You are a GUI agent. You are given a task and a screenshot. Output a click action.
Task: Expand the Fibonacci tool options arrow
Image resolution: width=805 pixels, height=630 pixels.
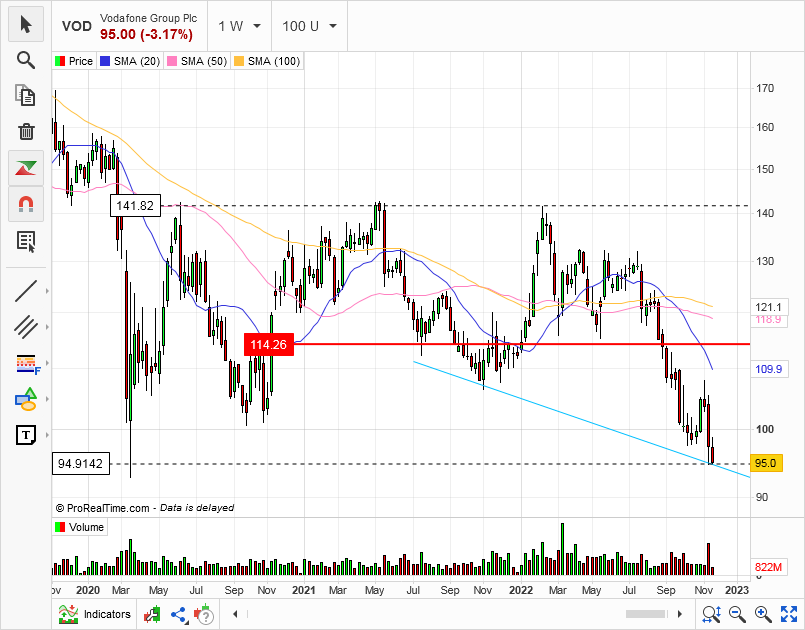[x=47, y=363]
